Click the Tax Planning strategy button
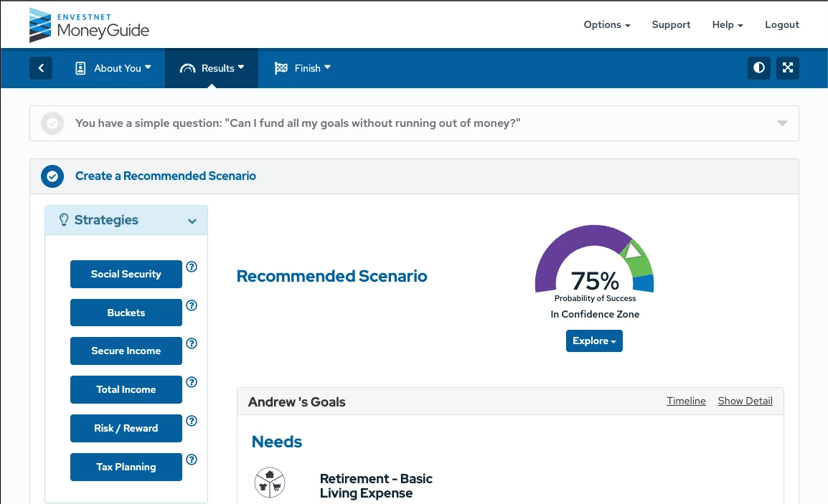 tap(126, 467)
